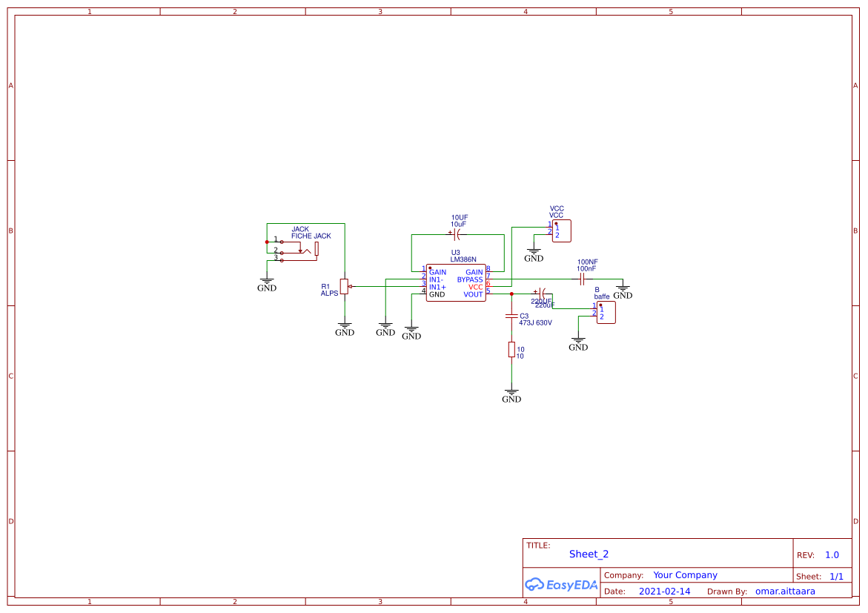Select the C3 473J 630V capacitor

coord(513,315)
